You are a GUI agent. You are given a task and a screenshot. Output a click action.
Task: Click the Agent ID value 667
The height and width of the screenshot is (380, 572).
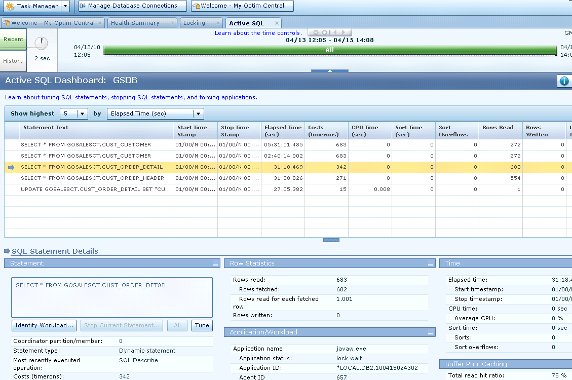[x=342, y=377]
